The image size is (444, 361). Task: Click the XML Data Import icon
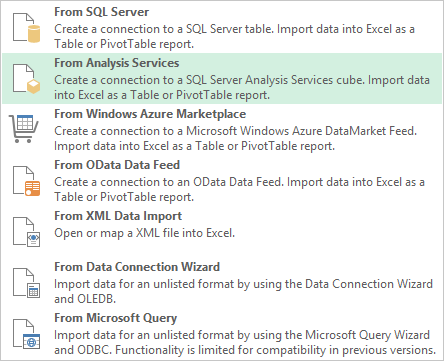click(x=26, y=232)
